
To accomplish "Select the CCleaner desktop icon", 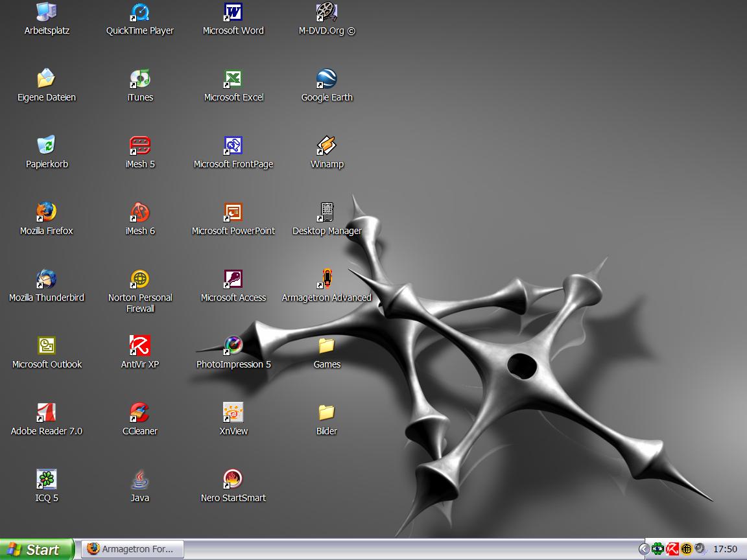I will click(x=140, y=413).
